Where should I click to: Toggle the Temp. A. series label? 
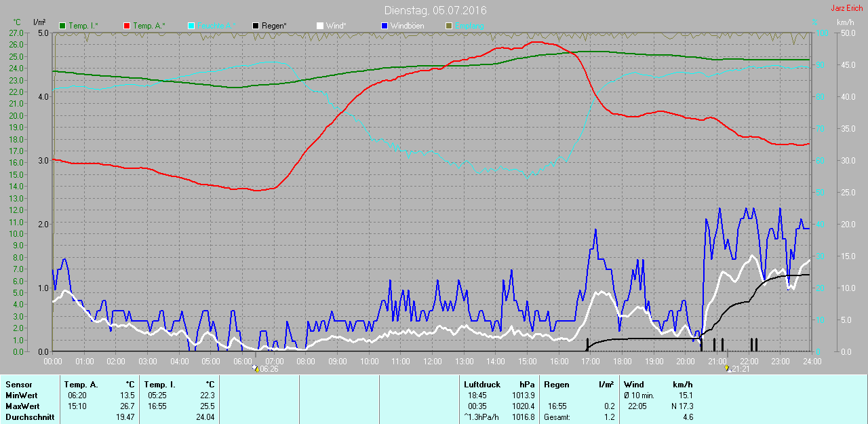(x=149, y=26)
